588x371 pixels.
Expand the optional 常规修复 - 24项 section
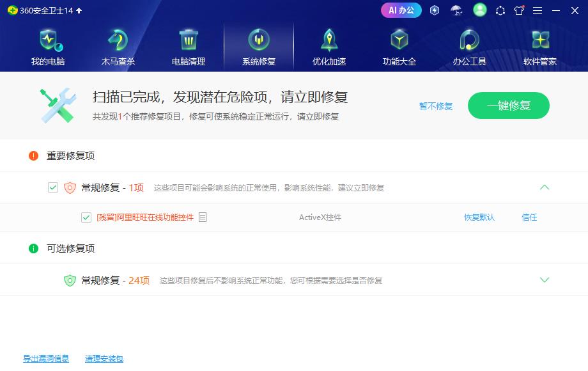545,280
